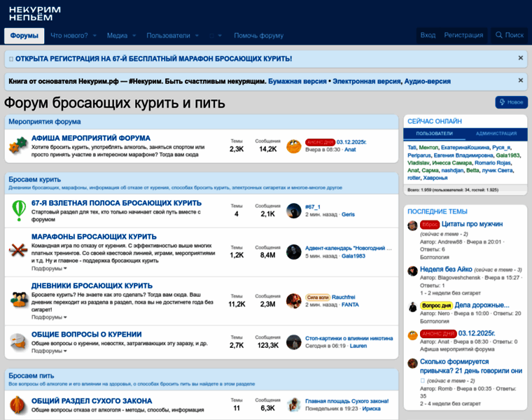
Task: Expand the unlabeled nav menu dropdown arrow
Action: coord(220,36)
